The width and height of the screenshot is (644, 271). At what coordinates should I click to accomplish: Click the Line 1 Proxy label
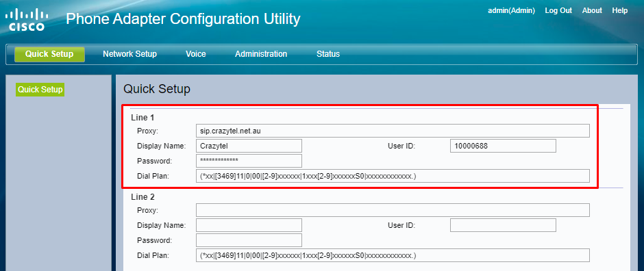tap(147, 131)
